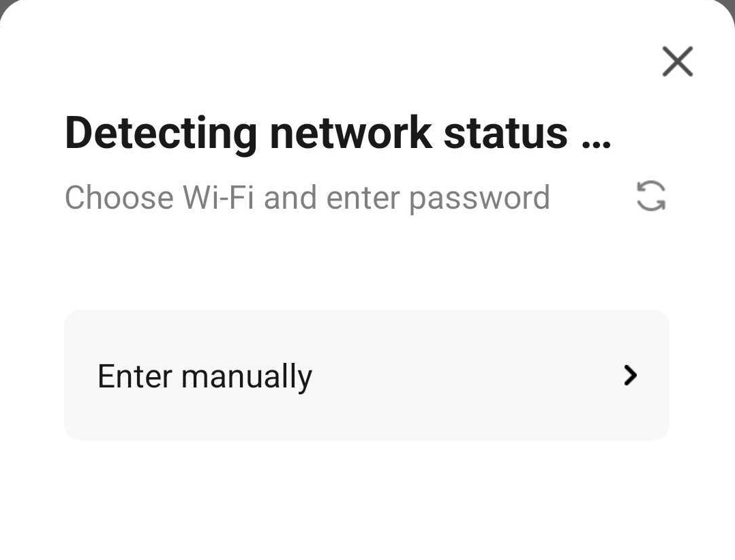Tap the Enter manually list row

coord(366,375)
